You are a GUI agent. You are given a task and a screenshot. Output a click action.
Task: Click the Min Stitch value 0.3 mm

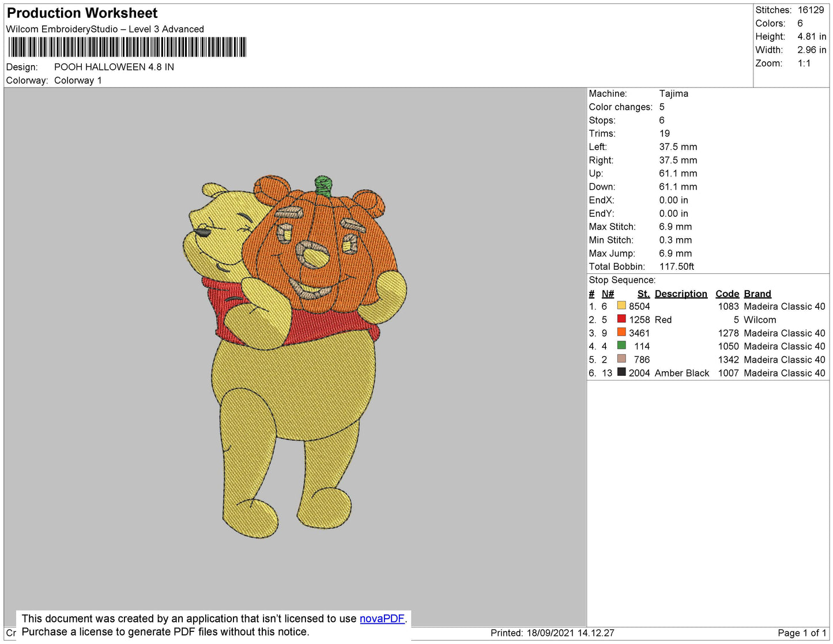[x=675, y=240]
